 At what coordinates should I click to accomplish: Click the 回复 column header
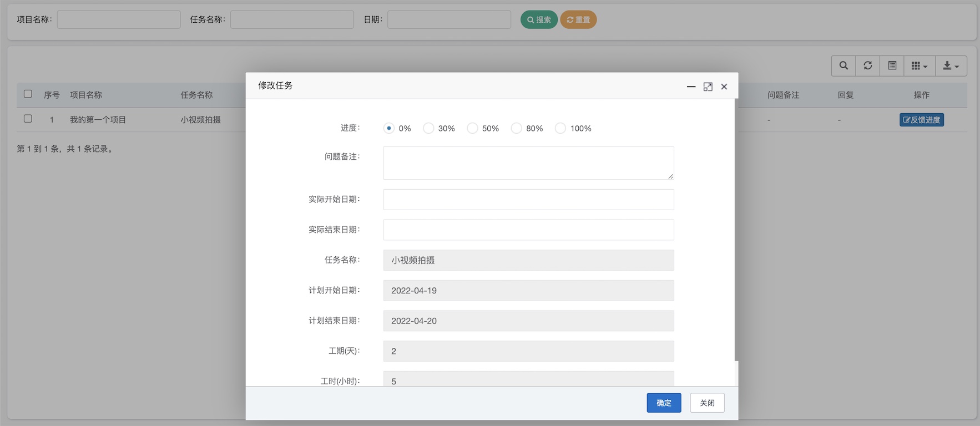(x=846, y=95)
